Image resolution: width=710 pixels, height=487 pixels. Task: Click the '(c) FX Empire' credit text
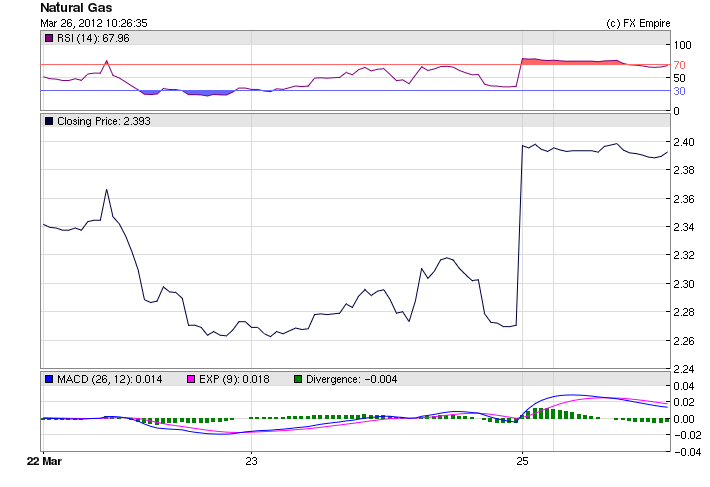(x=638, y=23)
